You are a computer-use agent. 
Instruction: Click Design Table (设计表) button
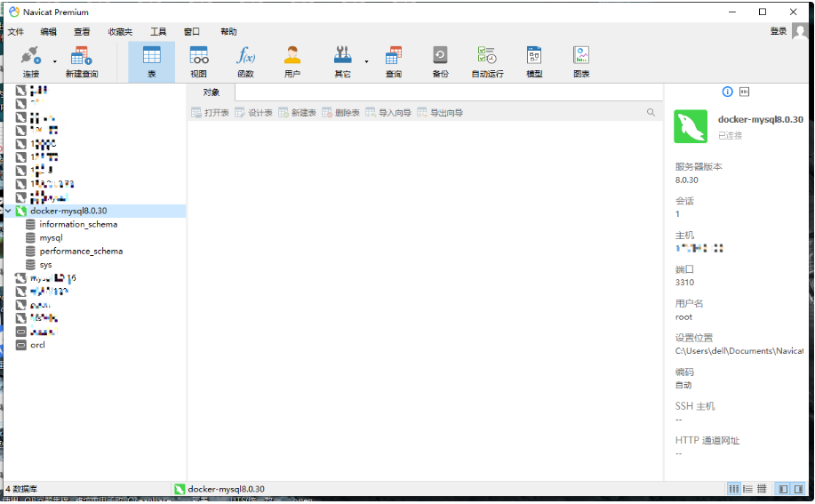253,113
